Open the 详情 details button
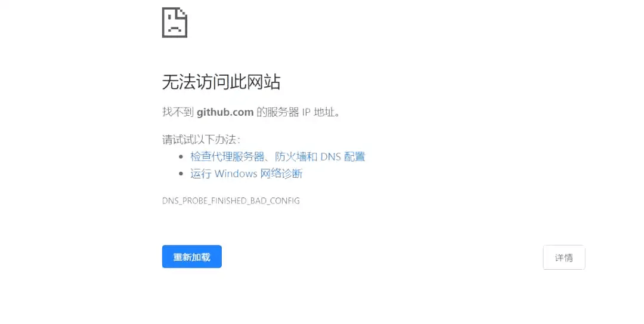The height and width of the screenshot is (324, 644). [x=564, y=257]
